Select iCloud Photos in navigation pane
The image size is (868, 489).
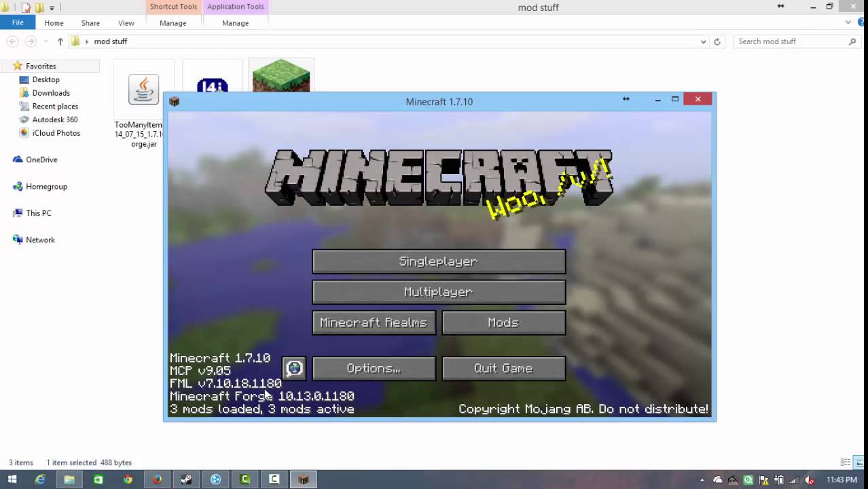point(56,133)
